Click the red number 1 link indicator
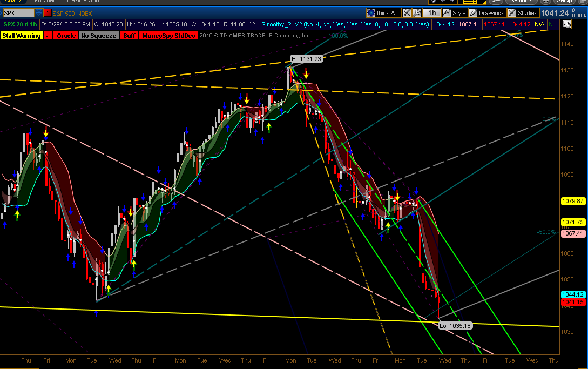 [48, 13]
